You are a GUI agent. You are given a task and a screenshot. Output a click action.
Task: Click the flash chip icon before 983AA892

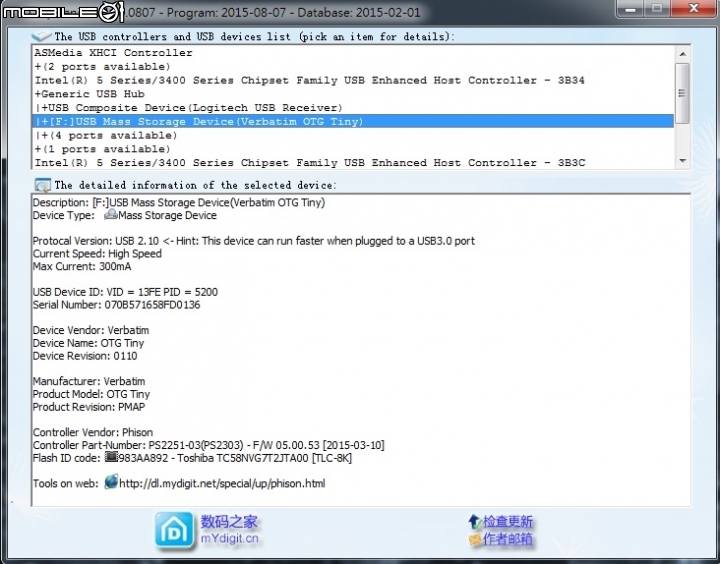112,457
